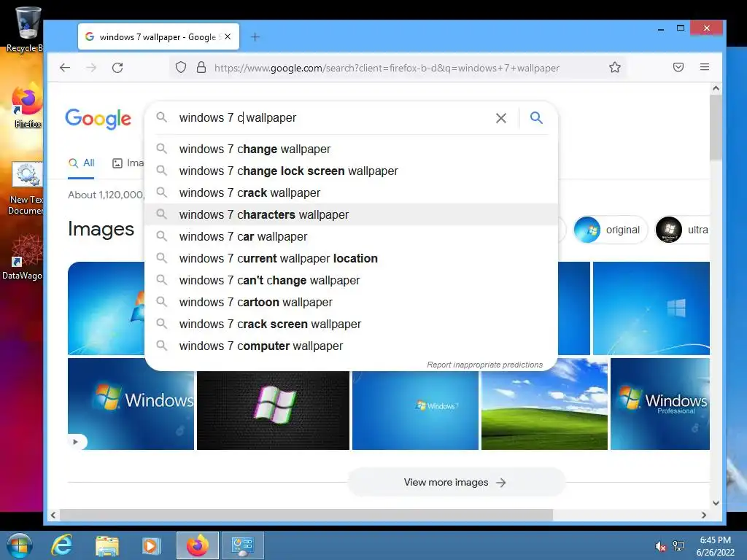Click the blue search magnifier button
Viewport: 747px width, 560px height.
point(536,117)
